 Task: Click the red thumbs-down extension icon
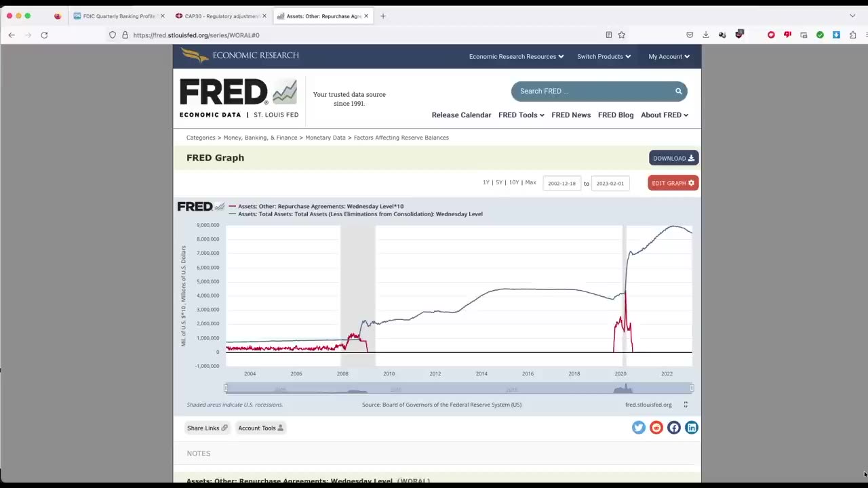tap(787, 35)
